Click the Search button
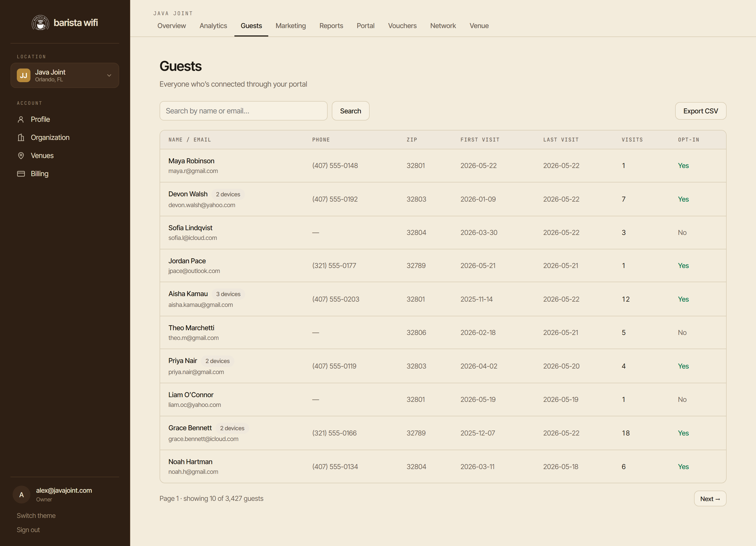This screenshot has width=756, height=546. tap(350, 111)
